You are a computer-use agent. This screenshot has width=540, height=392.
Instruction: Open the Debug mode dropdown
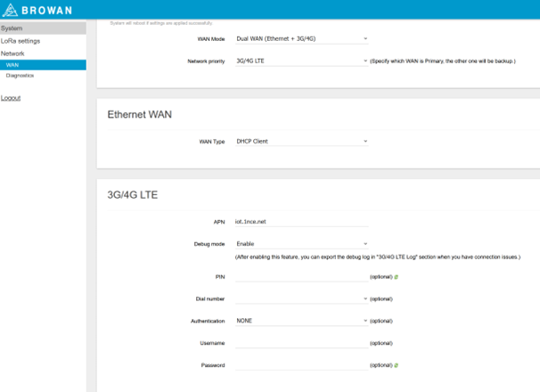(302, 244)
